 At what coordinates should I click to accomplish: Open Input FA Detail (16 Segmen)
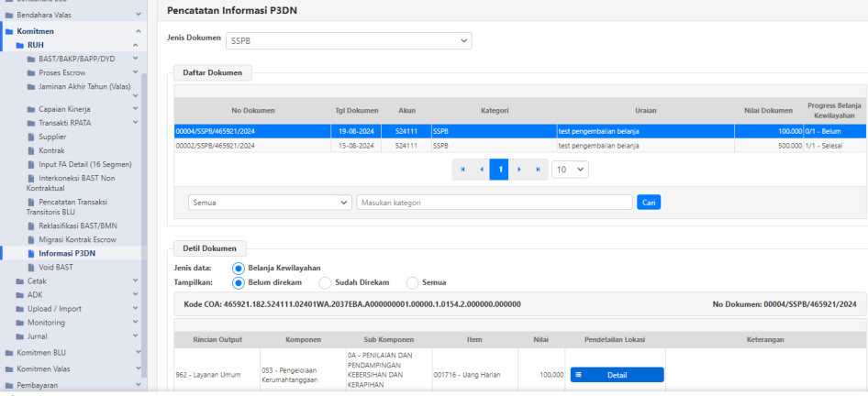pos(83,164)
